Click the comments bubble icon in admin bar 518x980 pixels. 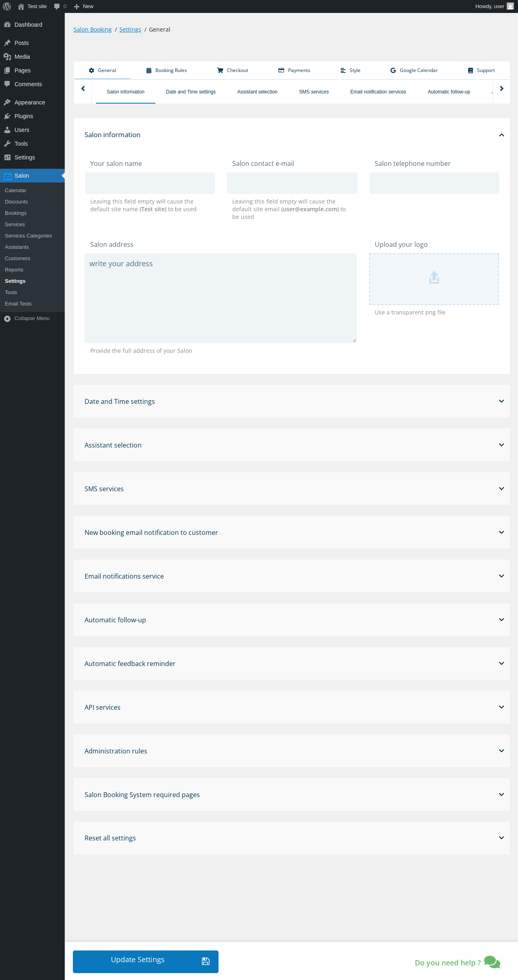[57, 6]
